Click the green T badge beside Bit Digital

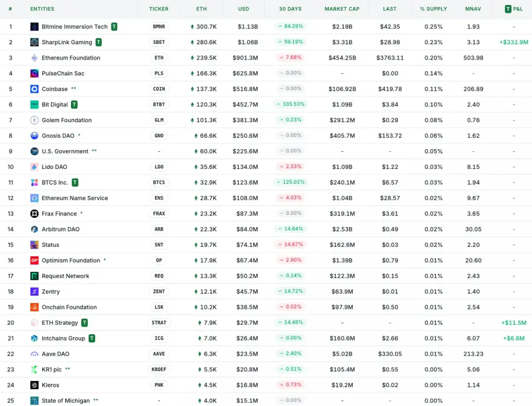point(74,104)
